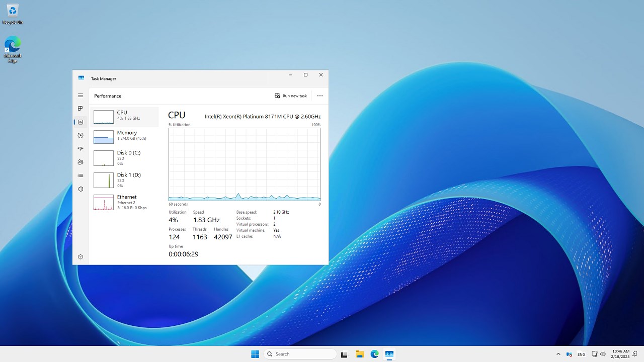This screenshot has width=644, height=362.
Task: Click the Threads count 1163
Action: [x=200, y=237]
